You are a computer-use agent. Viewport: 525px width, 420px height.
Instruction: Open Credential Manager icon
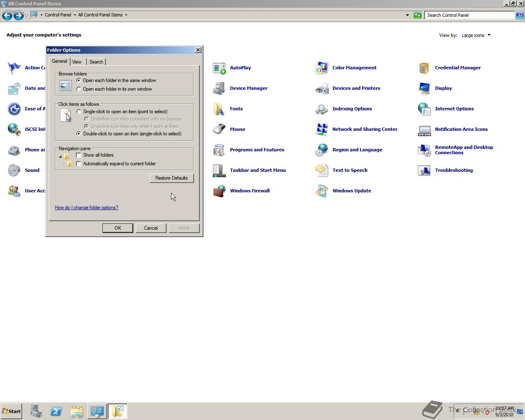[x=425, y=68]
